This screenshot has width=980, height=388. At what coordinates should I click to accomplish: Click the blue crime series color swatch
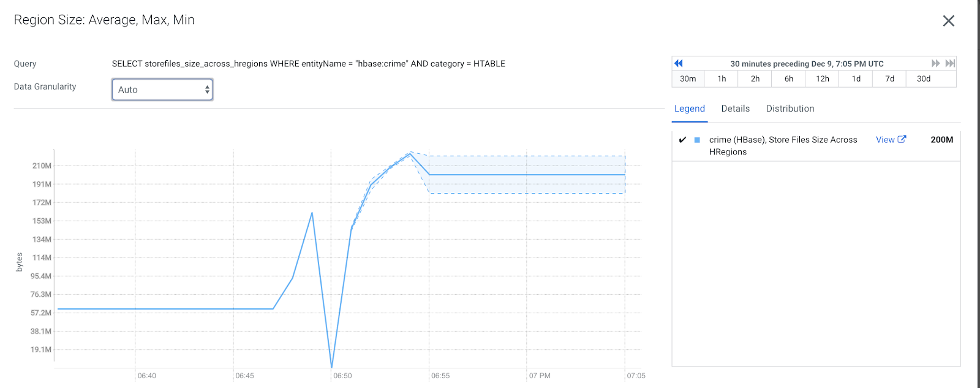pyautogui.click(x=697, y=140)
